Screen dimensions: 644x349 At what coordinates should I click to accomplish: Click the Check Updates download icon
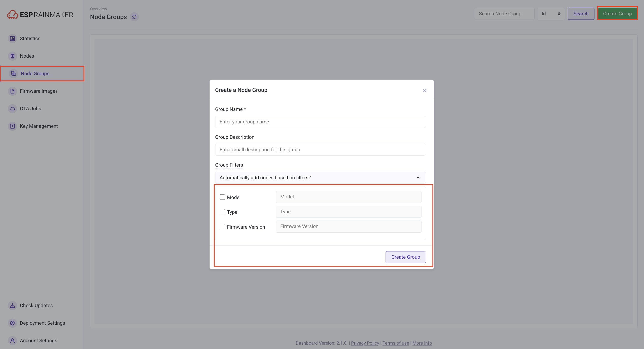point(12,306)
